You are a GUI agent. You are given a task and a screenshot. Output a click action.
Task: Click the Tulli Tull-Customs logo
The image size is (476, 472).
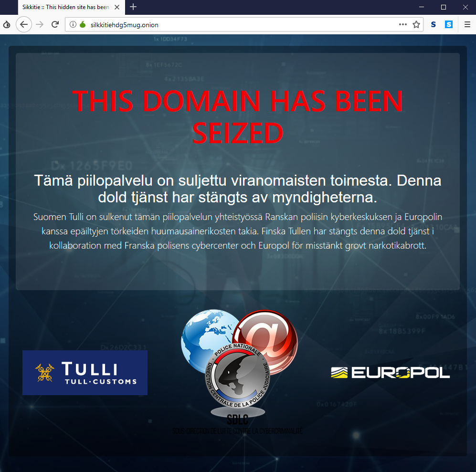[x=85, y=373]
